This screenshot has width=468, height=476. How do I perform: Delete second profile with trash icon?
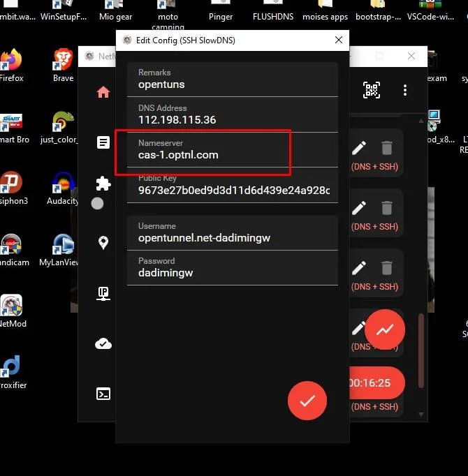pyautogui.click(x=386, y=208)
